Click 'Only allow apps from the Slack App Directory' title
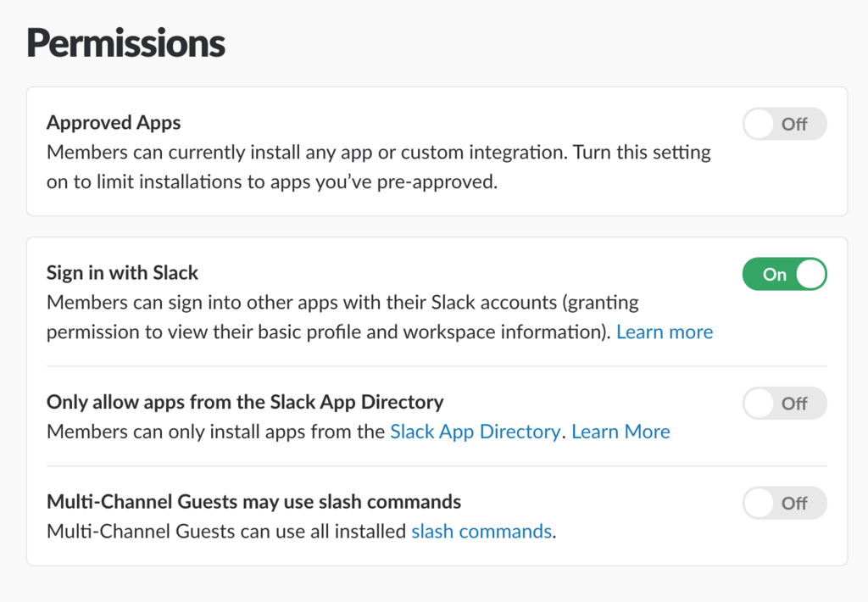Screen dimensions: 868x602 click(x=245, y=402)
